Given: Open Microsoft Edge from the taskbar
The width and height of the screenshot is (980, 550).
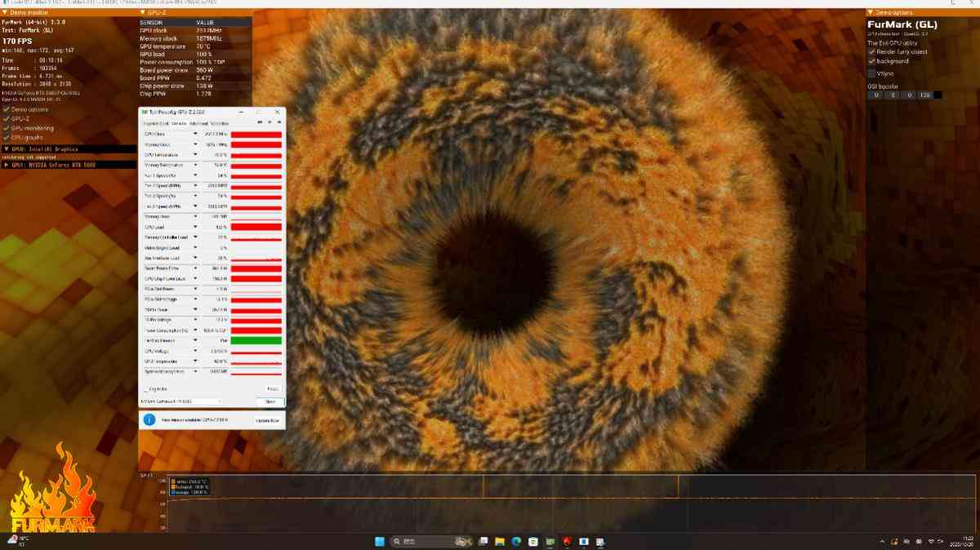Looking at the screenshot, I should 514,540.
